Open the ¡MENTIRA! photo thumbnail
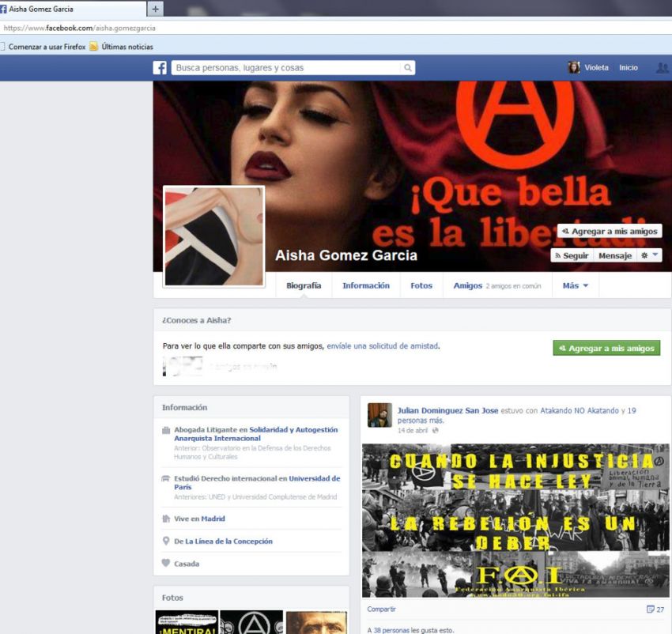 [x=187, y=622]
